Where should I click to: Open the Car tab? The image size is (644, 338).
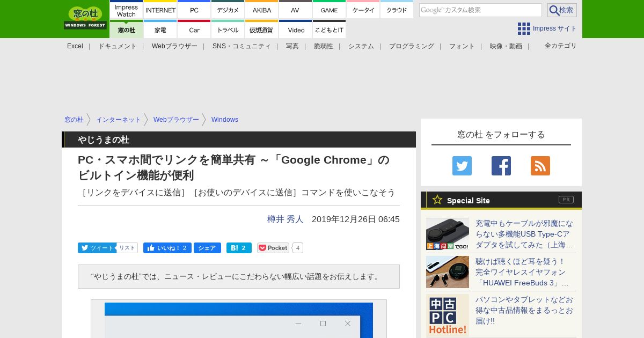point(194,29)
